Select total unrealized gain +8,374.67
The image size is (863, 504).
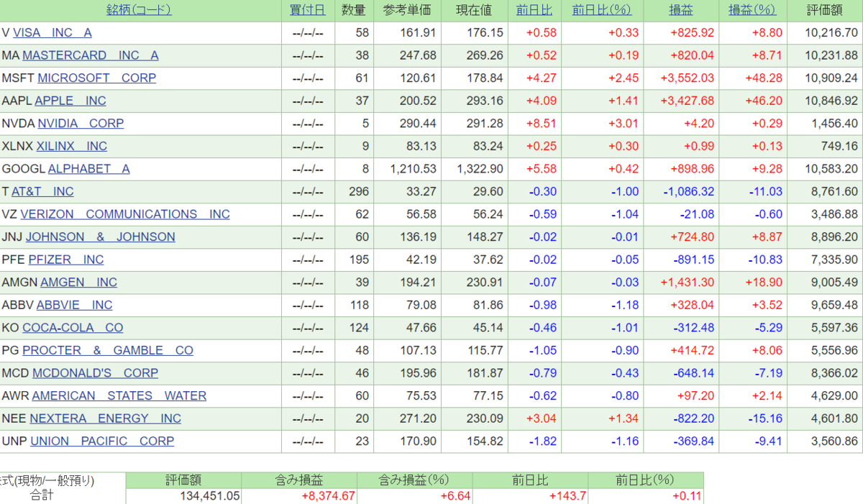(328, 496)
